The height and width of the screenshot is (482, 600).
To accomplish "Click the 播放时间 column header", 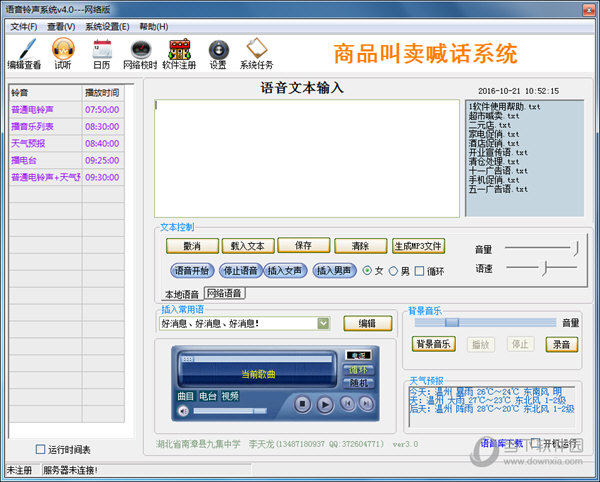I will 103,93.
